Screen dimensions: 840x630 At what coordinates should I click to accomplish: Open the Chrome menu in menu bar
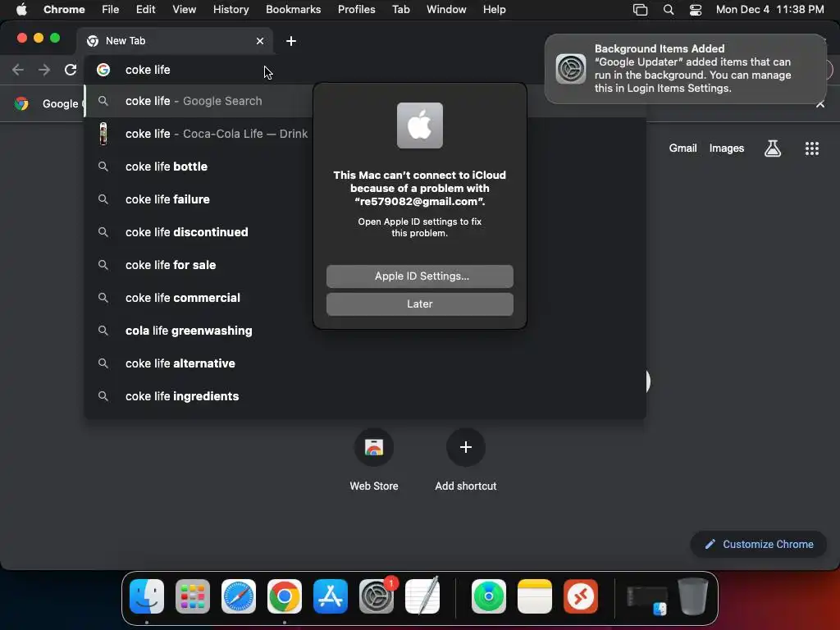point(64,10)
